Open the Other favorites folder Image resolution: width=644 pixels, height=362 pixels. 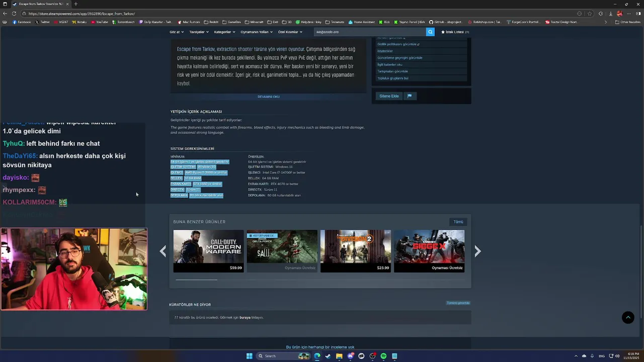(x=627, y=22)
